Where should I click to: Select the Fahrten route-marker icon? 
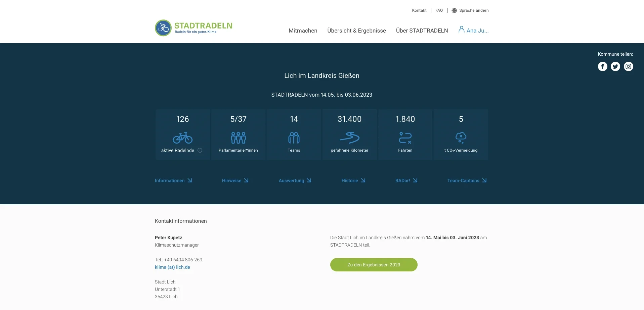(405, 138)
